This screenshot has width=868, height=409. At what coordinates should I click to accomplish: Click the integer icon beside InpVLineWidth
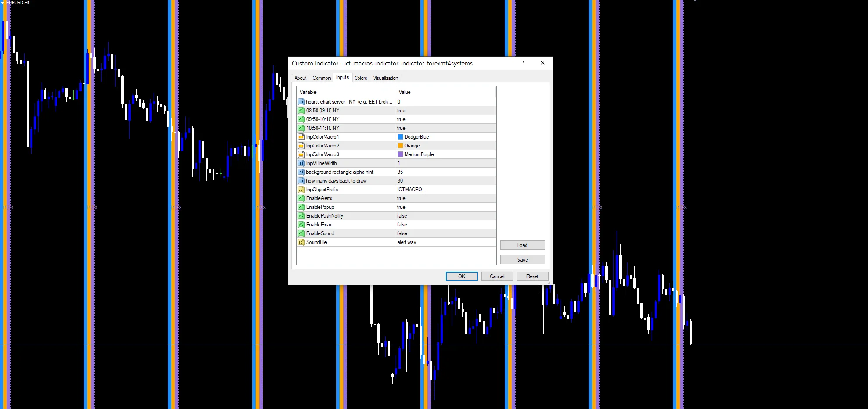301,163
